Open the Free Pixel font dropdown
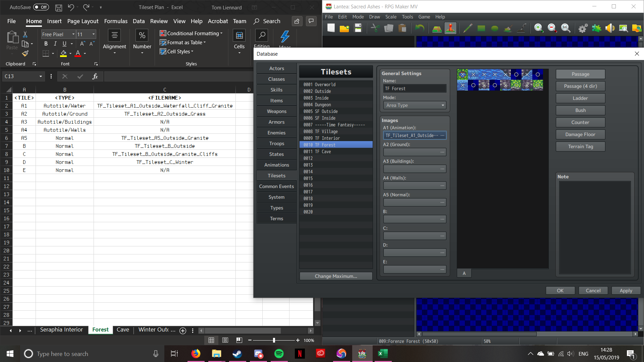 pos(73,34)
